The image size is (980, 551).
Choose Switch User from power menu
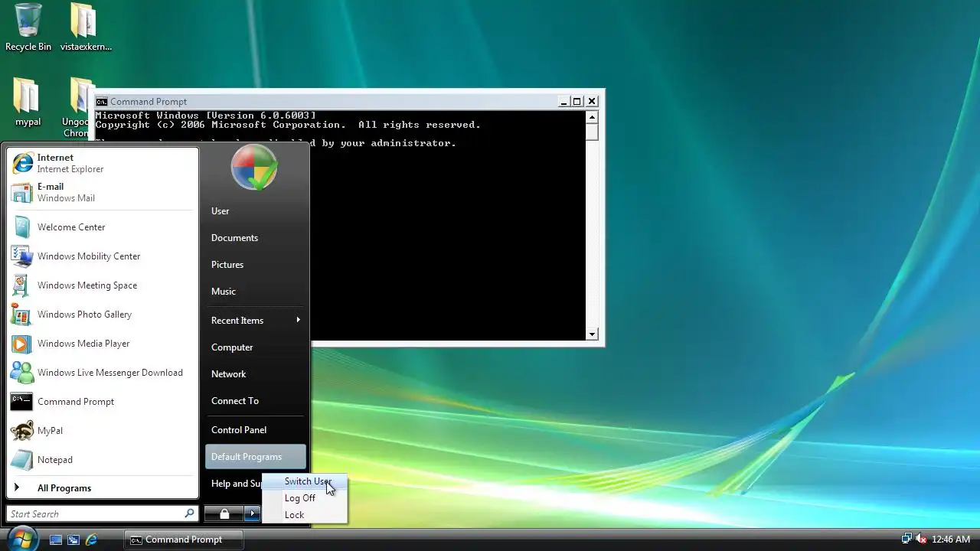tap(305, 481)
